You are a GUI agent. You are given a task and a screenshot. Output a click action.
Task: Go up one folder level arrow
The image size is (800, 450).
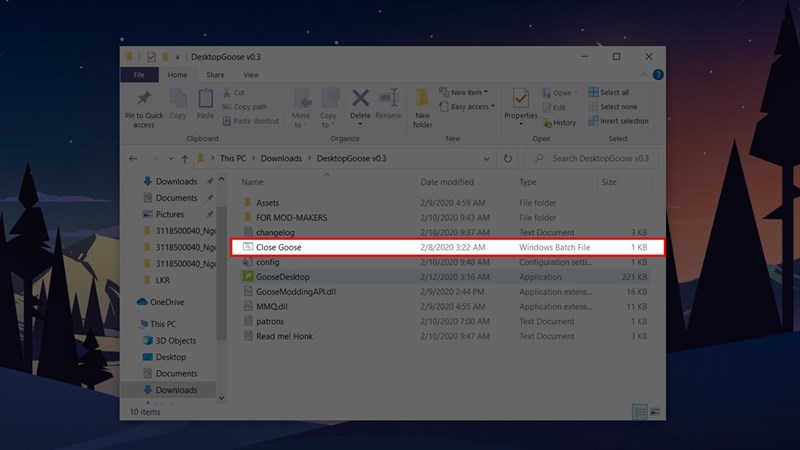click(185, 159)
